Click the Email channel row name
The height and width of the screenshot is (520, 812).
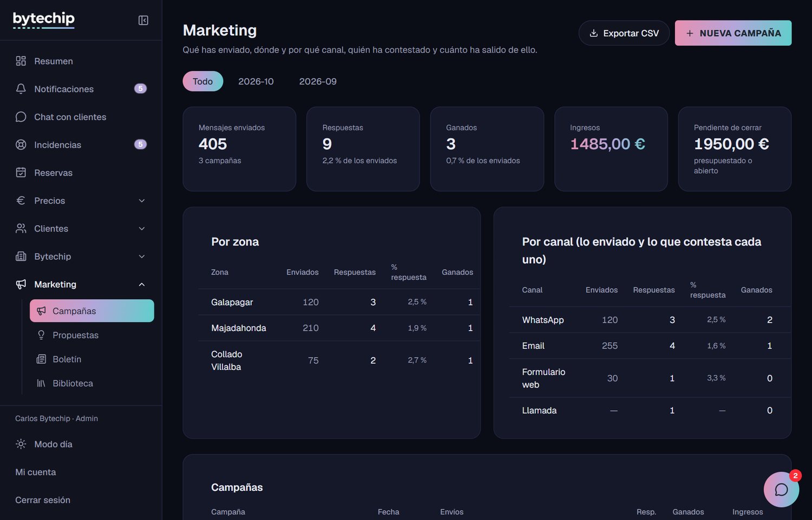click(x=533, y=346)
